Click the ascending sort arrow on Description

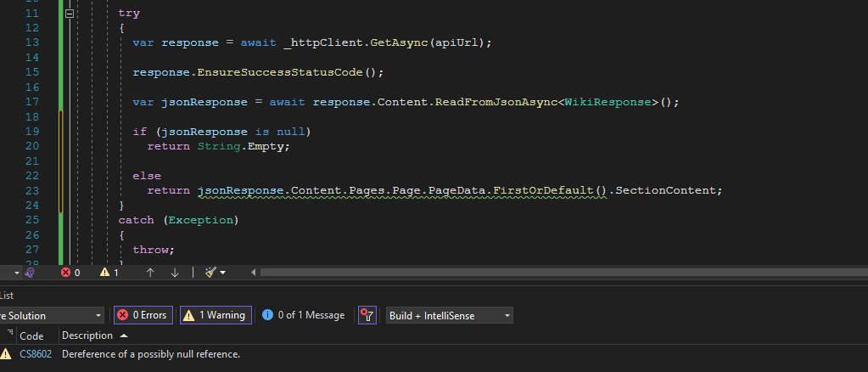tap(123, 336)
